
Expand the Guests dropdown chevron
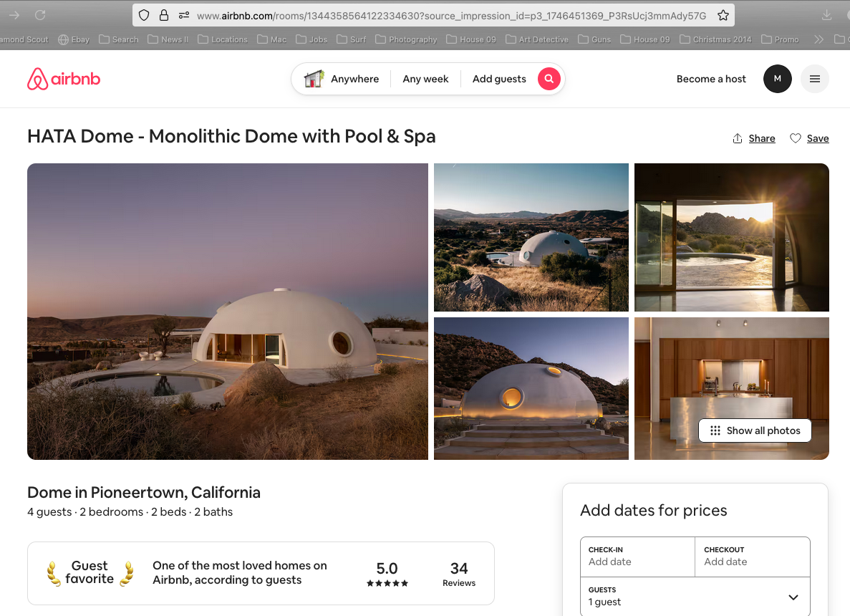click(x=793, y=597)
